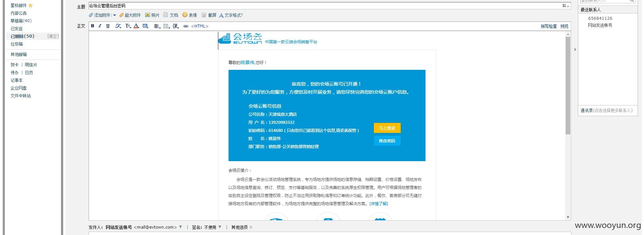Open the 贺卡 greeting cards link
The image size is (644, 235).
[14, 65]
